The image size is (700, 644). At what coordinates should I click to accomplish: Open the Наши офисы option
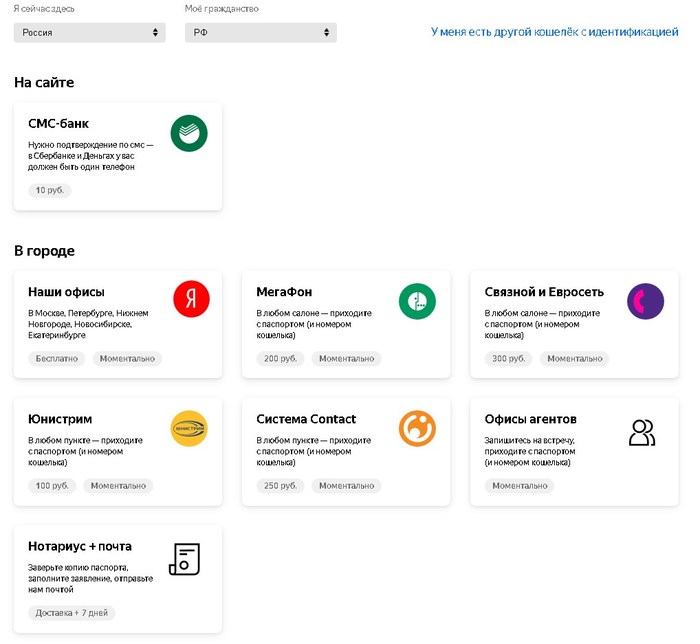[x=66, y=292]
